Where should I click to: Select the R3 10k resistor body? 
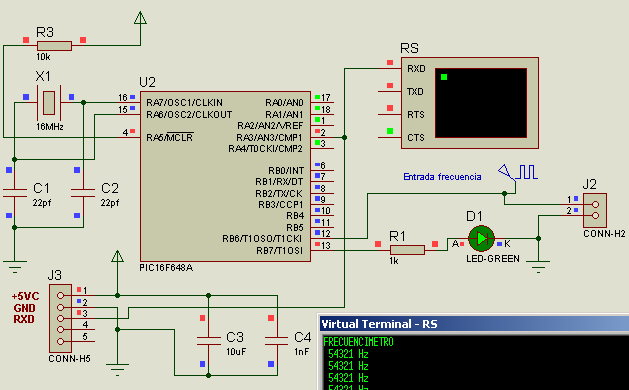54,46
